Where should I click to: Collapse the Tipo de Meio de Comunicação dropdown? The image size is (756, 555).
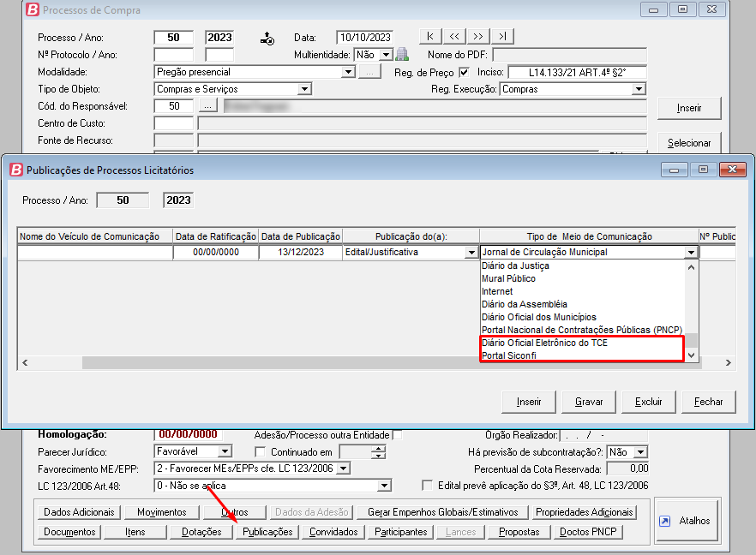point(691,252)
